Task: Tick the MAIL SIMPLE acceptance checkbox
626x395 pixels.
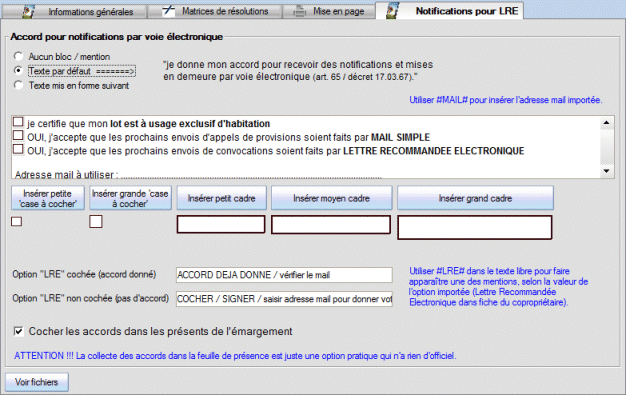Action: 18,135
